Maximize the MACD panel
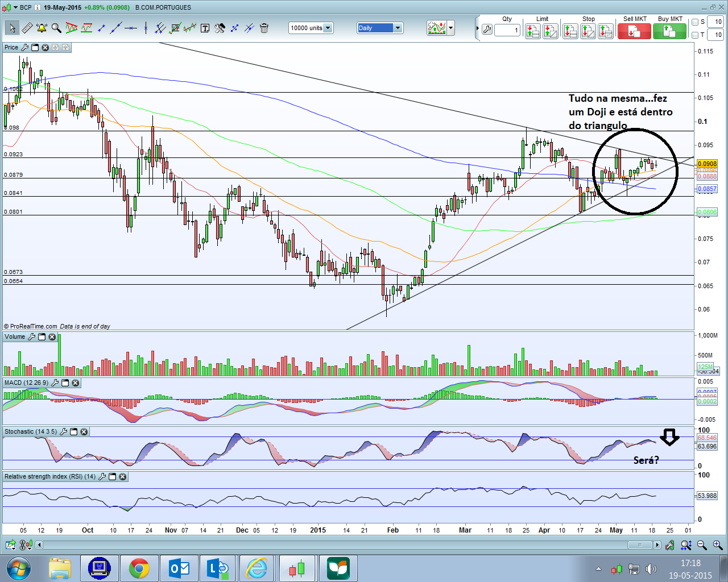Image resolution: width=728 pixels, height=582 pixels. point(65,383)
